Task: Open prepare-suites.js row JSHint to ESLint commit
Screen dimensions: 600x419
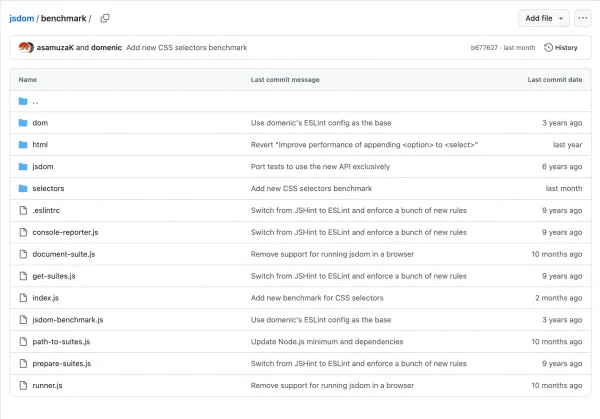Action: click(359, 363)
